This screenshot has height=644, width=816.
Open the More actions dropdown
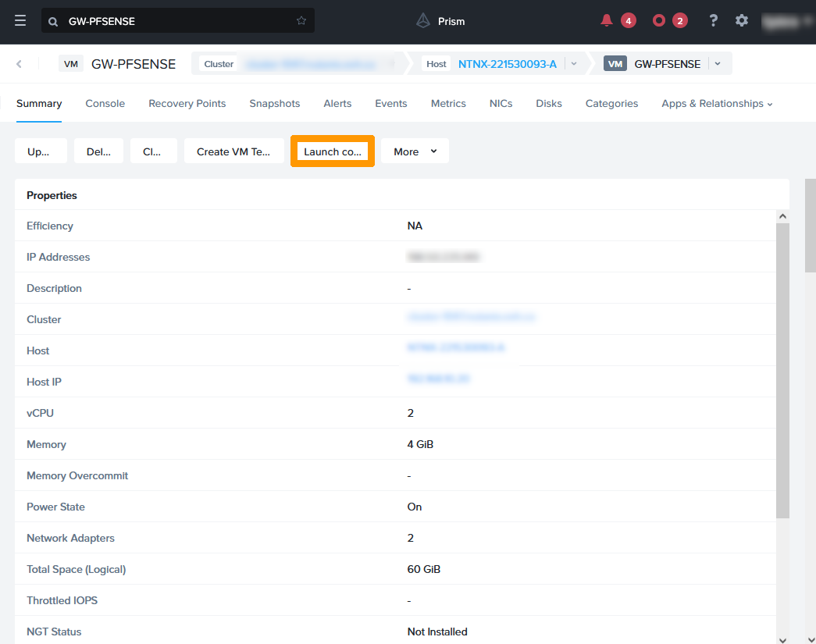[x=415, y=151]
